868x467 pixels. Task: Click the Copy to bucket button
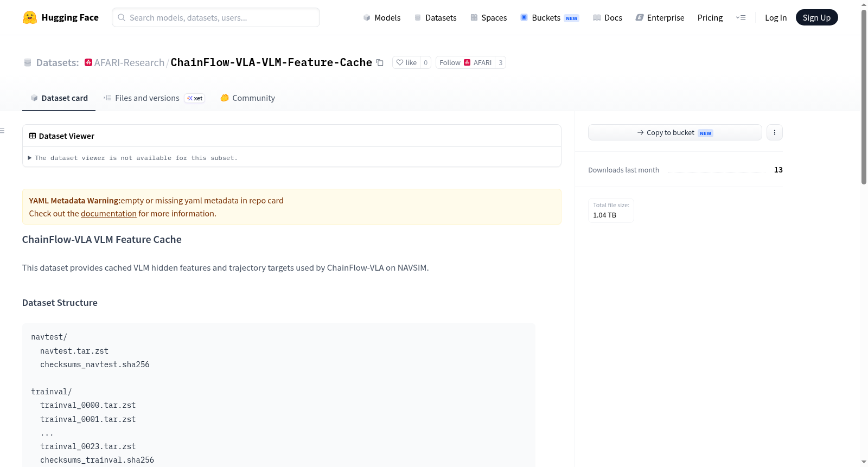click(x=675, y=132)
